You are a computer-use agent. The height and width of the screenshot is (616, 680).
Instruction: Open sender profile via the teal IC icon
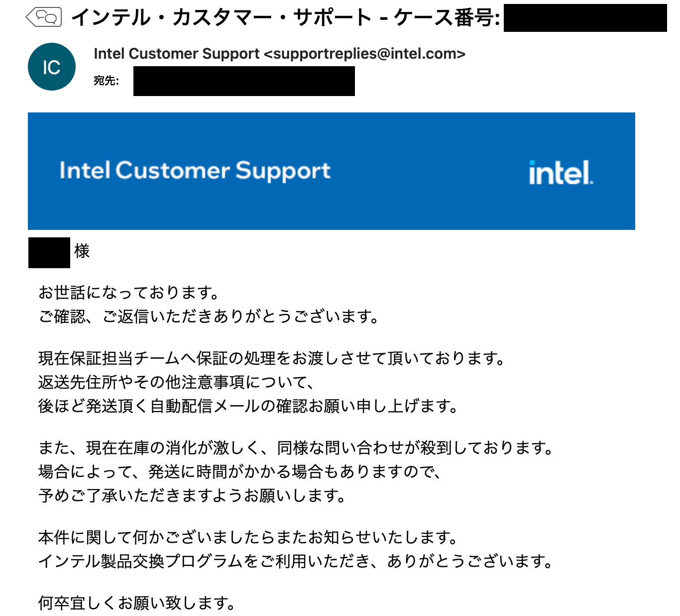[52, 66]
